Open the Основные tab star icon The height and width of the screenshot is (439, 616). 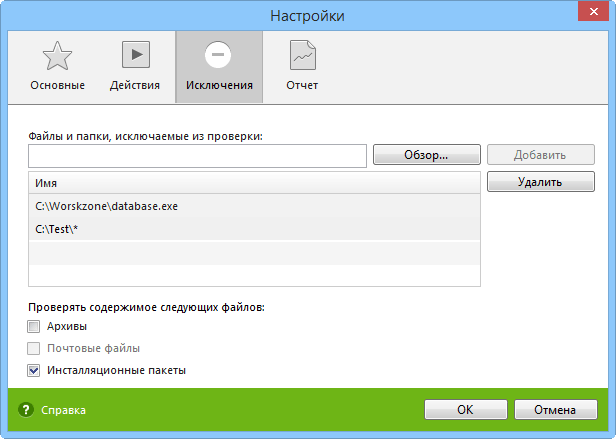click(x=57, y=56)
